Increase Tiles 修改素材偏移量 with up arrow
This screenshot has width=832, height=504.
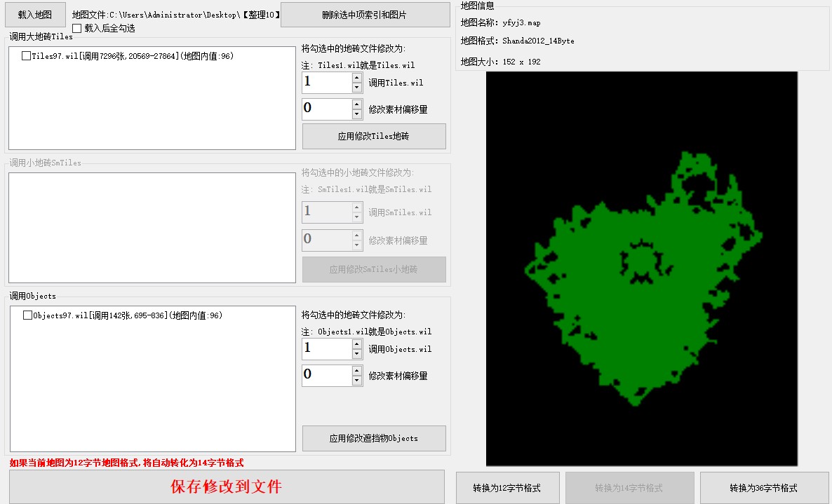(357, 104)
